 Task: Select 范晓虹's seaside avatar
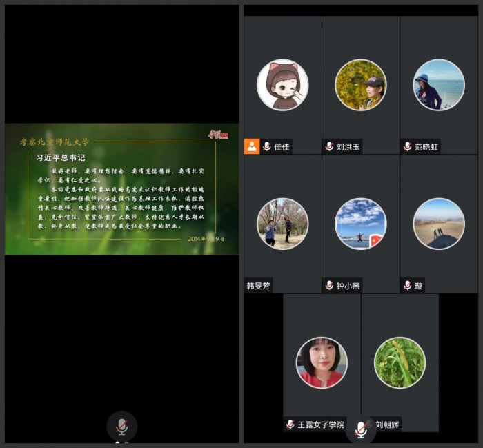click(438, 85)
